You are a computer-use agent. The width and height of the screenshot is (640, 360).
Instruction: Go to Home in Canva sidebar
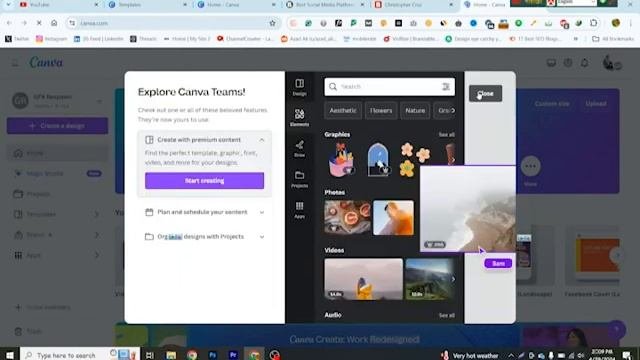[x=58, y=153]
